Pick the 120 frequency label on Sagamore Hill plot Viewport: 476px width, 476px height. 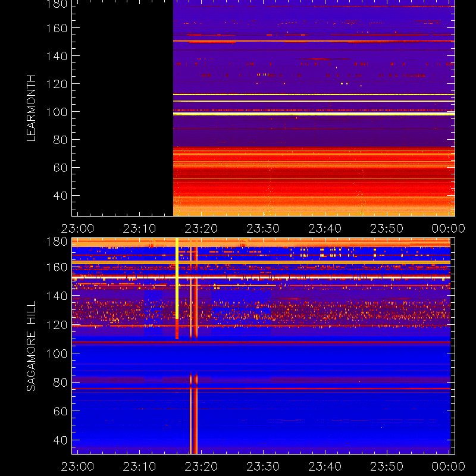click(57, 325)
